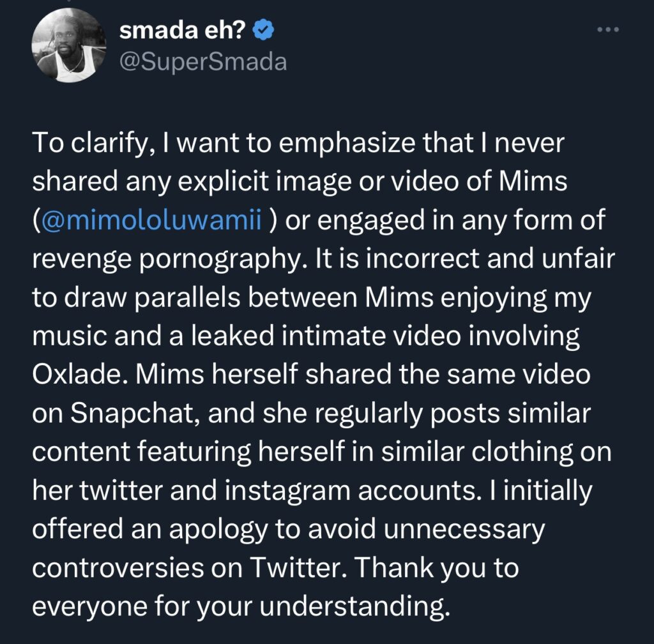The height and width of the screenshot is (644, 654).
Task: Click the @SuperSmada handle text
Action: point(204,61)
